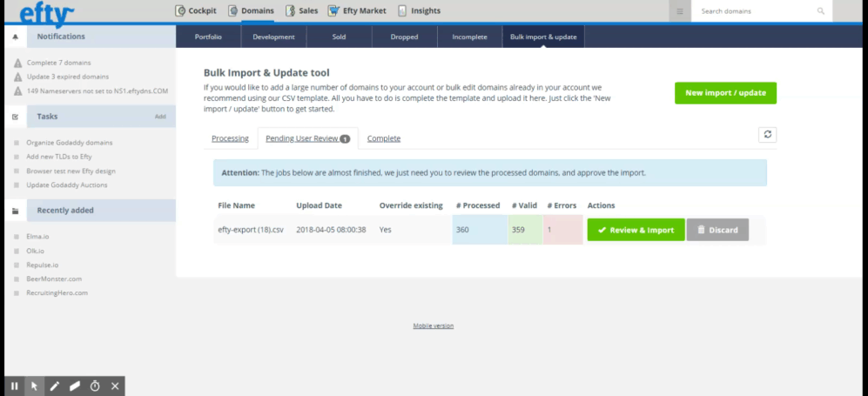Screen dimensions: 868x396
Task: Open the Mobile version link
Action: click(x=433, y=326)
